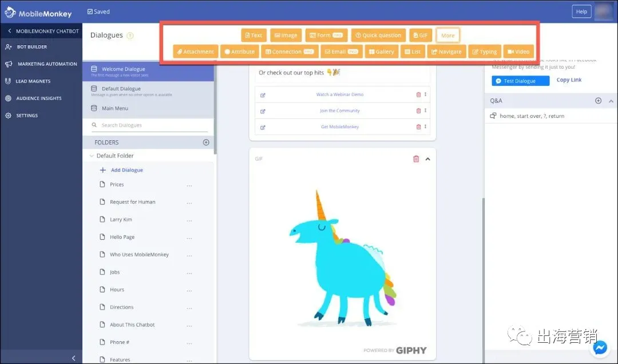
Task: Add a new Q&A entry
Action: pos(599,101)
